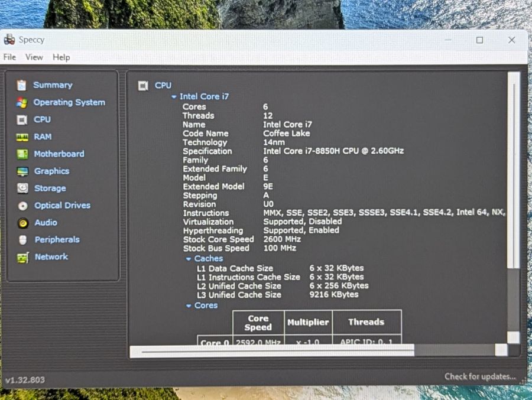This screenshot has width=532, height=400.
Task: Open the Help menu
Action: tap(61, 57)
